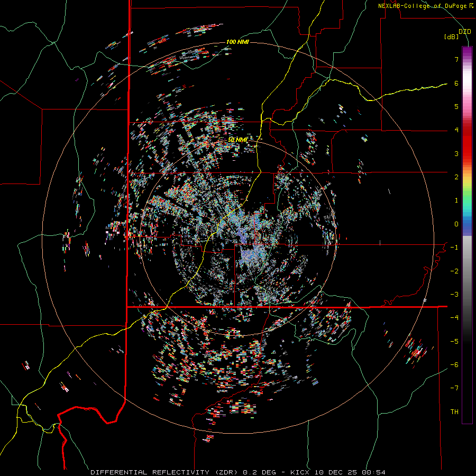Viewport: 476px width, 476px height.
Task: Click the Differential Reflectivity caption text
Action: [x=238, y=472]
